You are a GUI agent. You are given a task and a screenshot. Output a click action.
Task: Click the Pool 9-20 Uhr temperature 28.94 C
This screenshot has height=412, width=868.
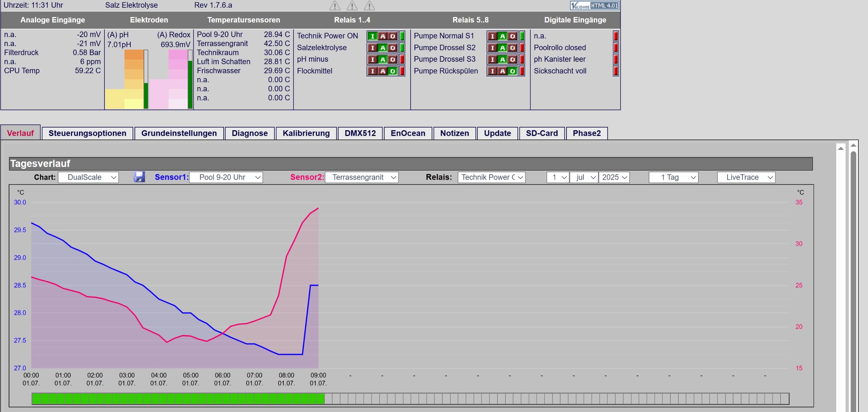click(243, 34)
